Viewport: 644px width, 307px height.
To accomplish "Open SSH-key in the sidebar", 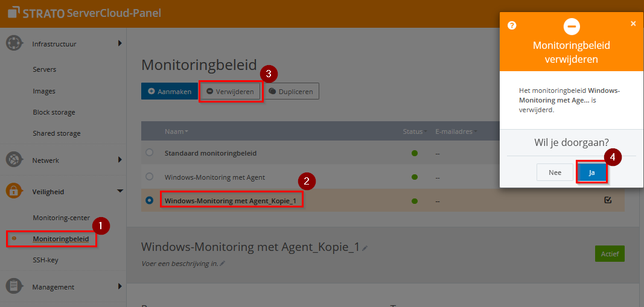I will click(45, 260).
